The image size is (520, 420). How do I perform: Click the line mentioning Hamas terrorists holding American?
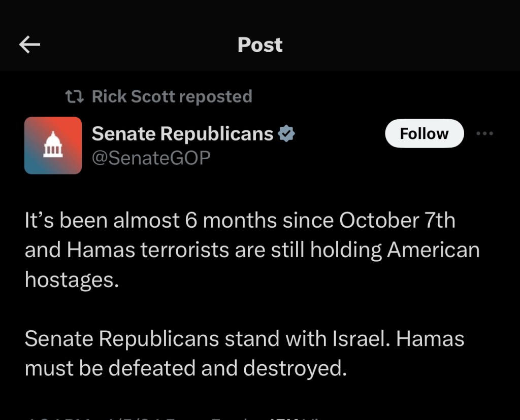tap(252, 250)
